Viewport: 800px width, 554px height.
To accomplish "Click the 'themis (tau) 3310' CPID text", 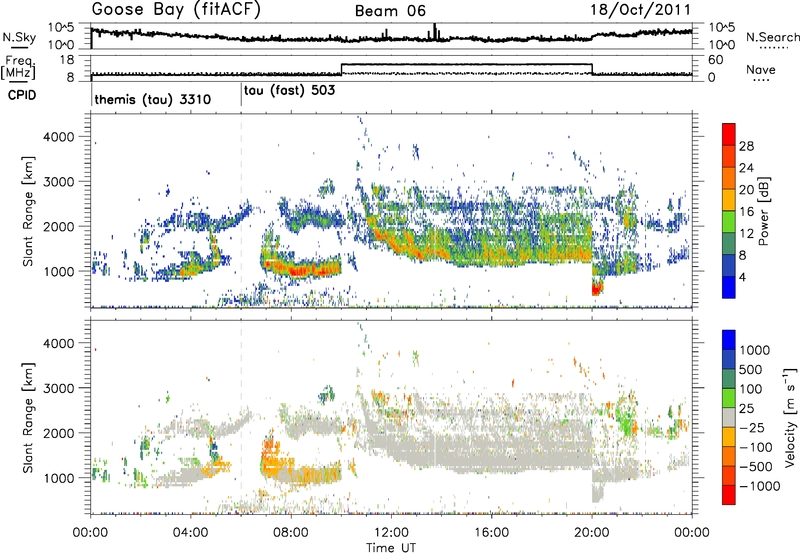I will [153, 99].
